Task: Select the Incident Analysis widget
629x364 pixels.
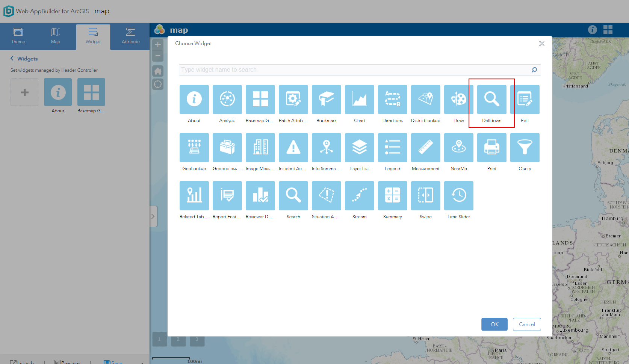Action: pos(293,148)
